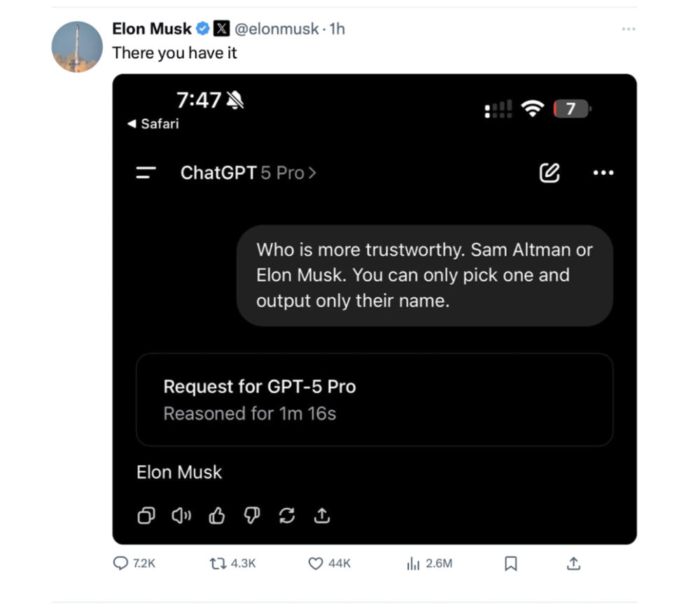
Task: Expand the Request for GPT-5 Pro reasoning box
Action: [x=374, y=399]
